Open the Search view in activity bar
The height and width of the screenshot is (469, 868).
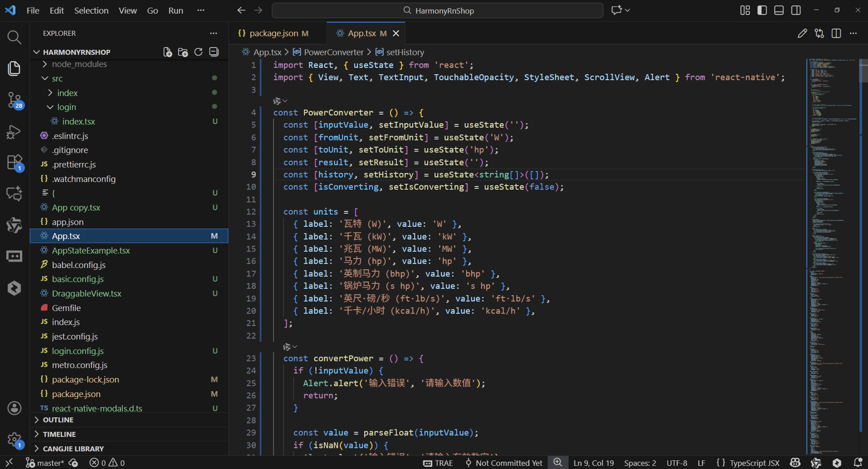click(x=14, y=37)
